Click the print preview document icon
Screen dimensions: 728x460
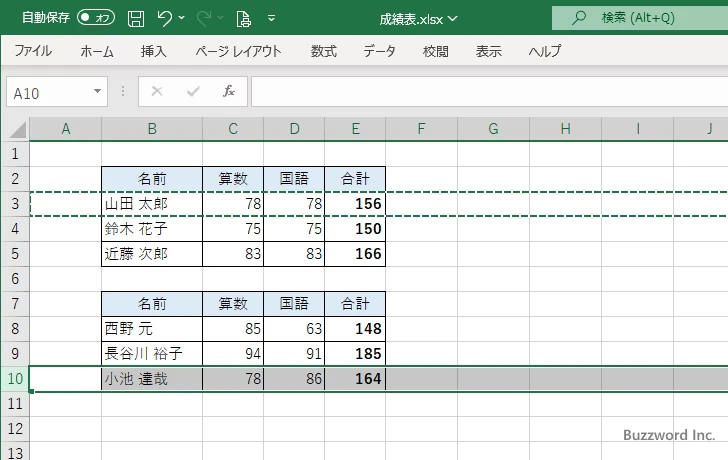click(243, 19)
